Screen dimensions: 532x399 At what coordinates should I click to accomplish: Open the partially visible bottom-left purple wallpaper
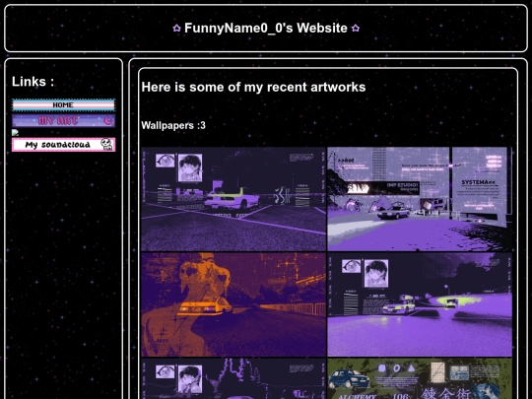point(233,378)
